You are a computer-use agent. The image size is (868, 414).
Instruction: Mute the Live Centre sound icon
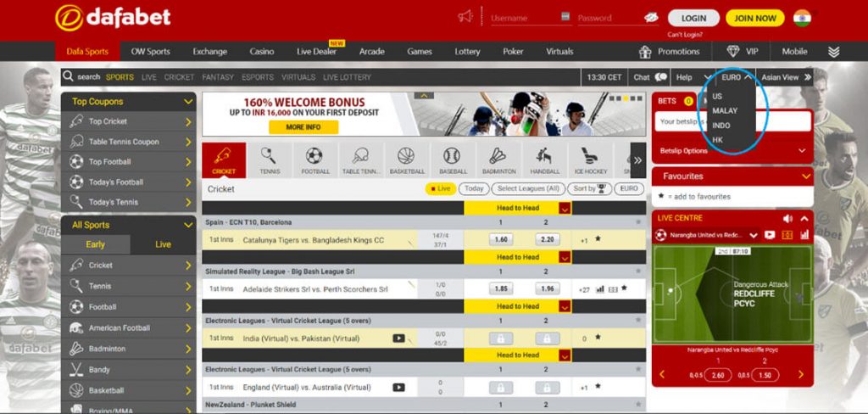click(787, 218)
